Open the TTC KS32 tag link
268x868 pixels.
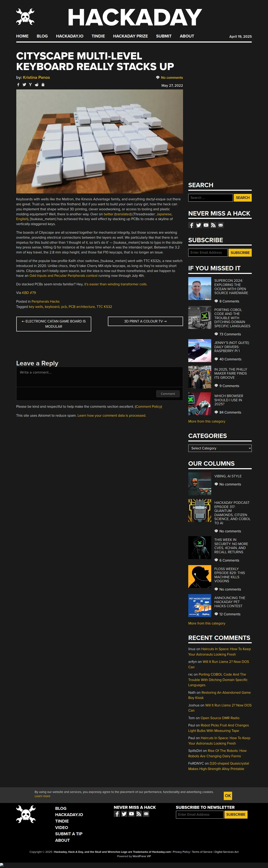pos(104,307)
